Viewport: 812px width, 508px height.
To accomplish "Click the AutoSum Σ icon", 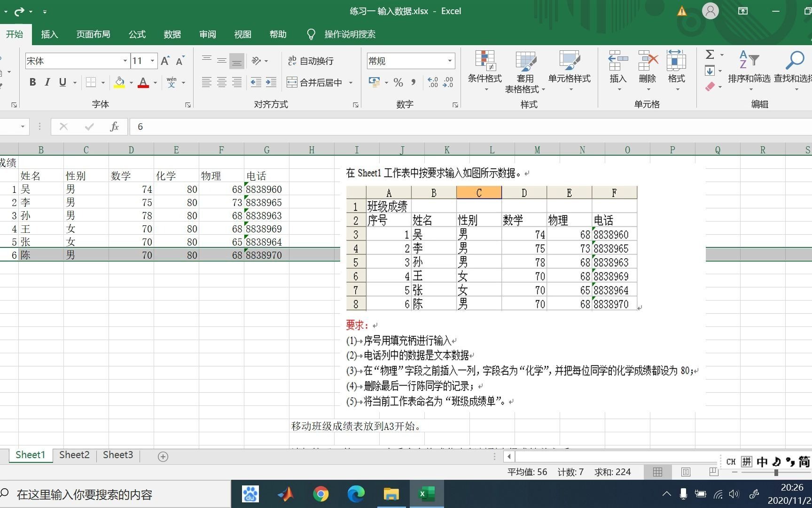I will 710,54.
